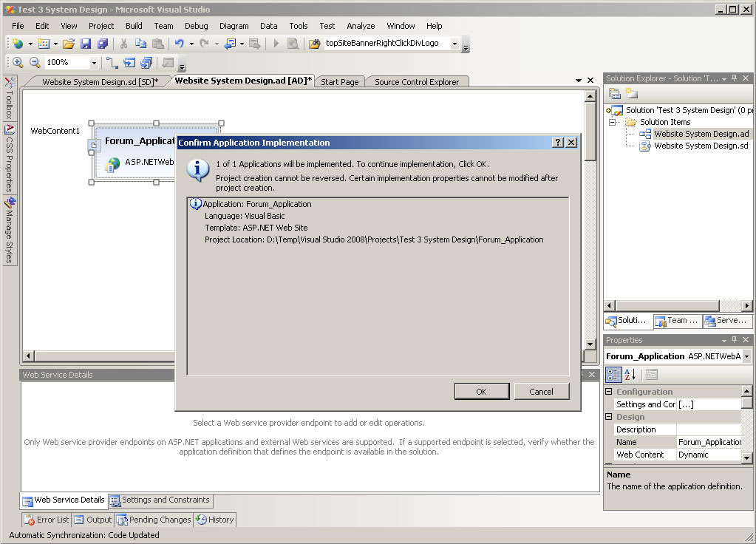Click the Start Debugging play icon
The height and width of the screenshot is (544, 756).
pyautogui.click(x=276, y=44)
